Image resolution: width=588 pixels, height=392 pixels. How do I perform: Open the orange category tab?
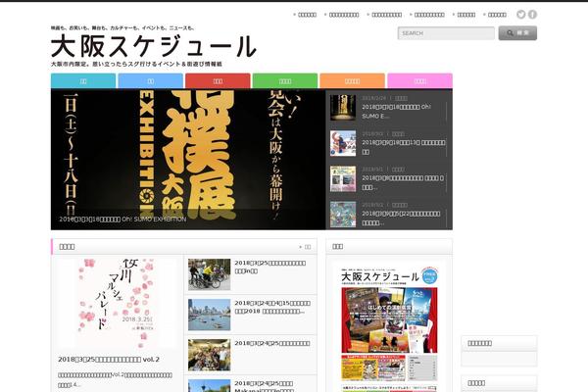tap(352, 81)
